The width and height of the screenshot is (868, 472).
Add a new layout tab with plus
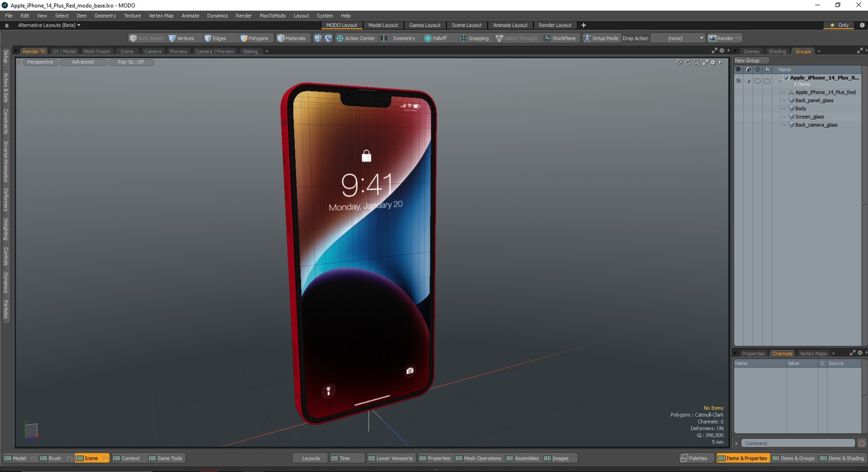click(x=584, y=25)
